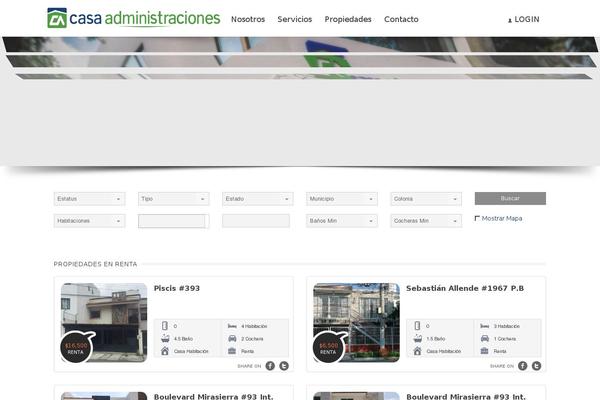Open the Nosotros menu item

(x=248, y=19)
